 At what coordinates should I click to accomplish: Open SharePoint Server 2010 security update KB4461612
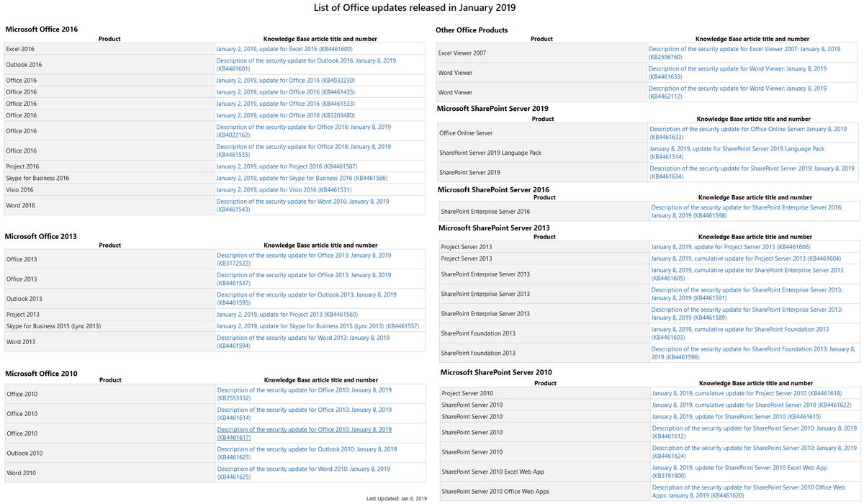(755, 432)
